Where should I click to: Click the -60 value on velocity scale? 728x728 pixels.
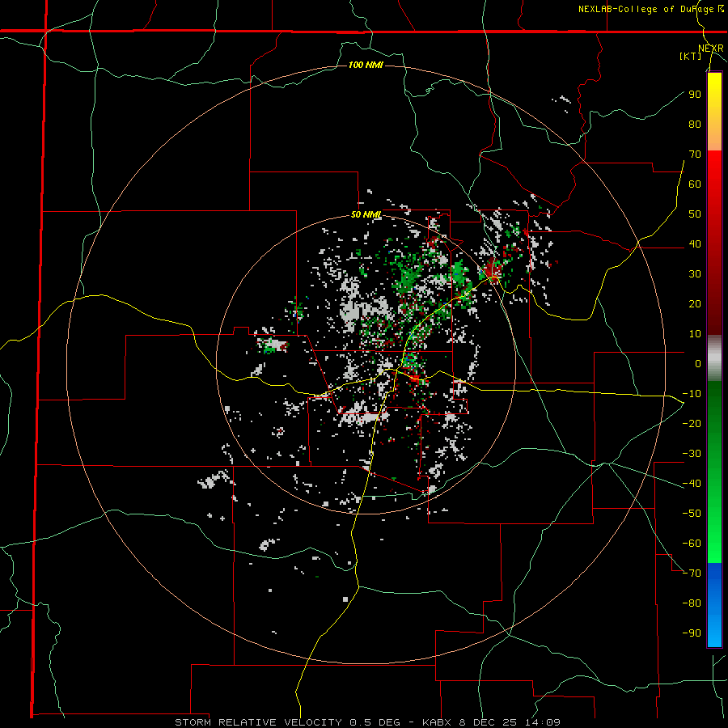click(692, 544)
